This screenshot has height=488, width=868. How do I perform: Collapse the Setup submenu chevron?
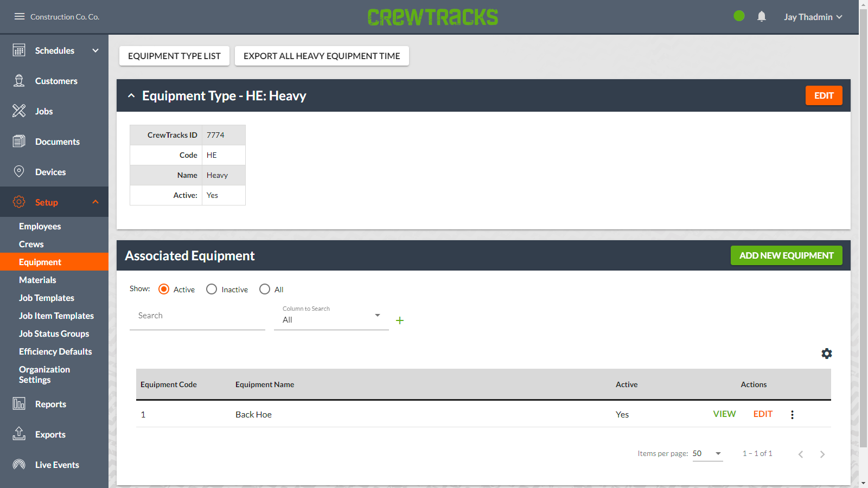95,202
